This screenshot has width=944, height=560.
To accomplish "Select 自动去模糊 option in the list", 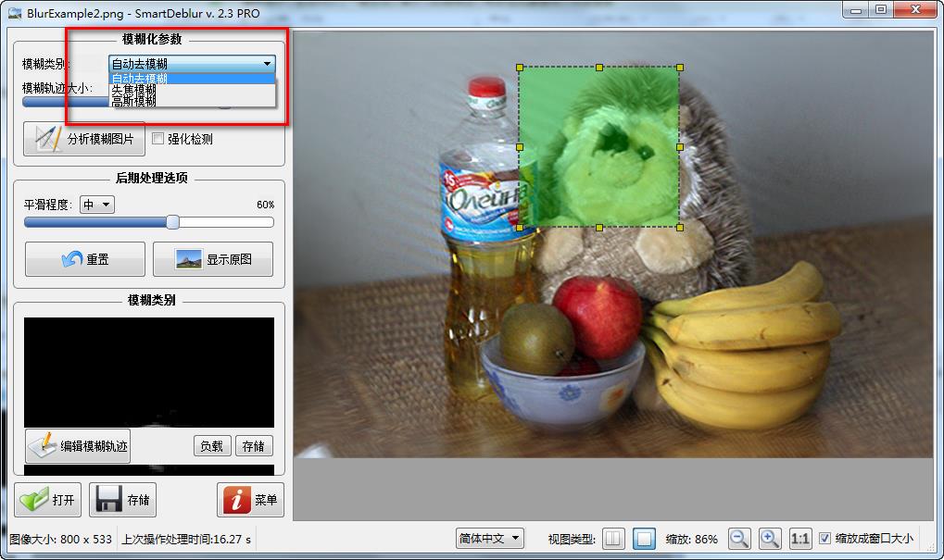I will (x=192, y=79).
